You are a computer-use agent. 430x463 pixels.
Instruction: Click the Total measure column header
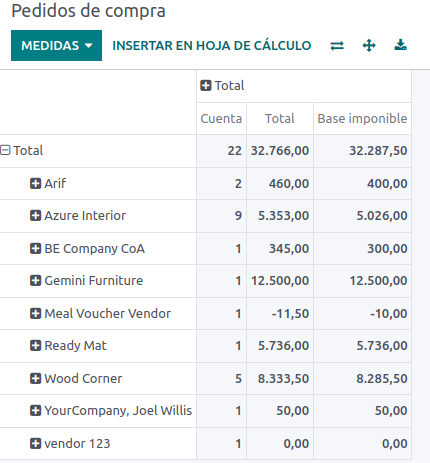coord(280,119)
